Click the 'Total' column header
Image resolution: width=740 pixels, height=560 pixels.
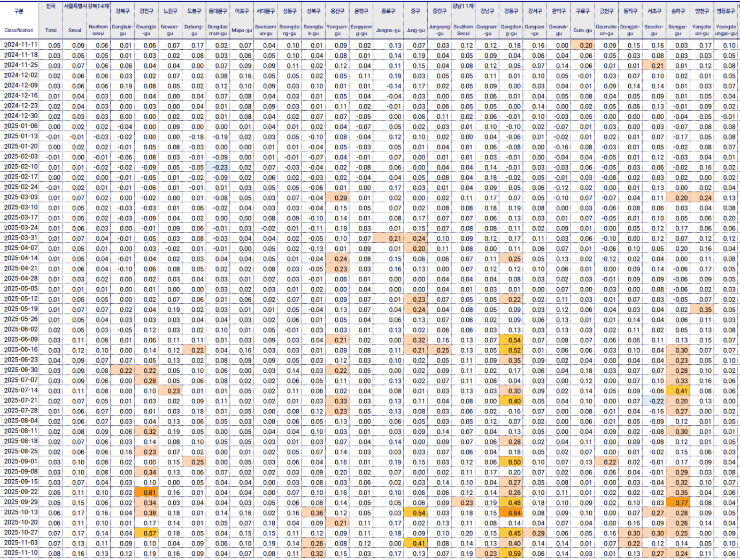[x=51, y=30]
